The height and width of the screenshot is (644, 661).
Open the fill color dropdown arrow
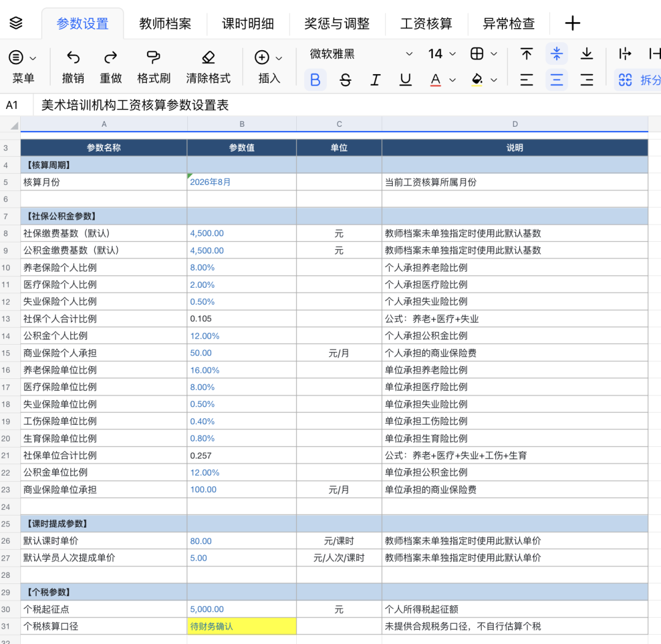tap(494, 80)
